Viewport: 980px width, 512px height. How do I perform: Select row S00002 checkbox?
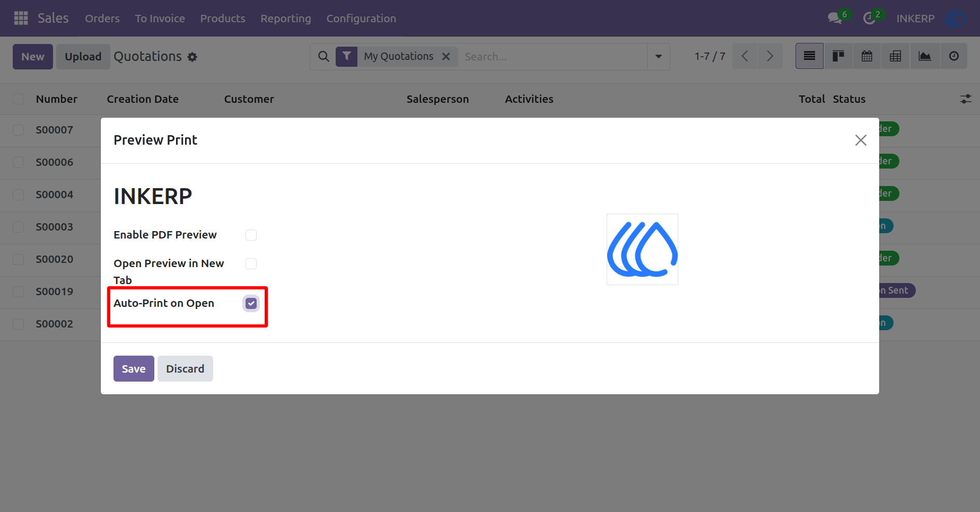click(x=18, y=324)
